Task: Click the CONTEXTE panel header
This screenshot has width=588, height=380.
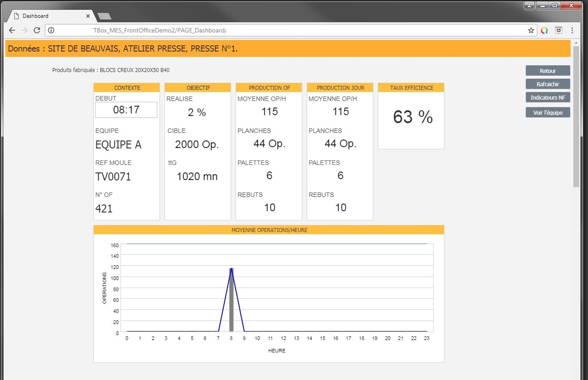Action: click(127, 87)
